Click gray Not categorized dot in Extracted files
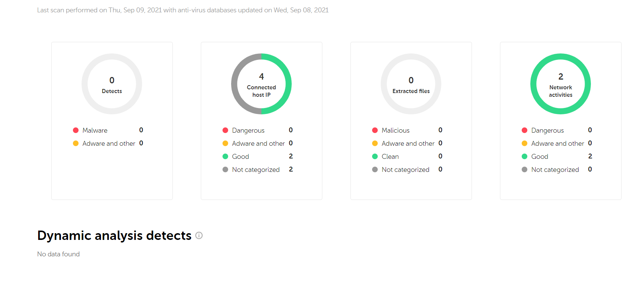 pos(375,170)
